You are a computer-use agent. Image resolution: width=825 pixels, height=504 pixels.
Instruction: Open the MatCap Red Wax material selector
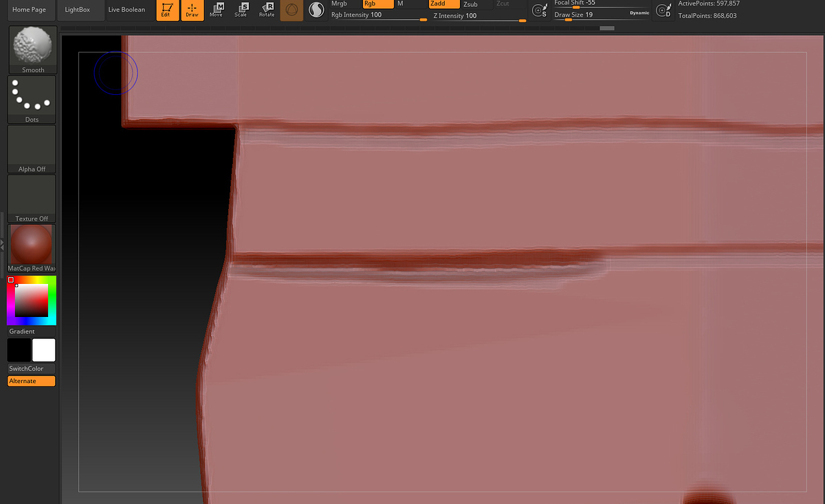point(32,248)
